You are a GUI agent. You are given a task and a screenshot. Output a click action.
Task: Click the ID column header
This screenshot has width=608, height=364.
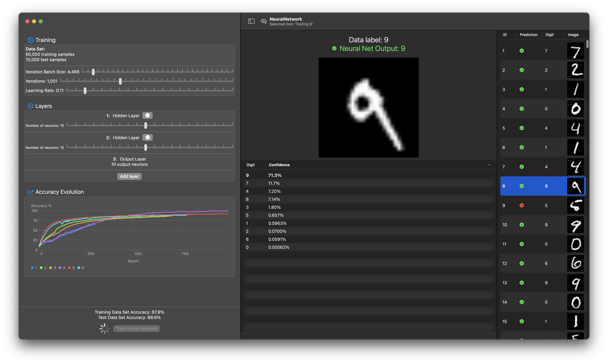505,35
